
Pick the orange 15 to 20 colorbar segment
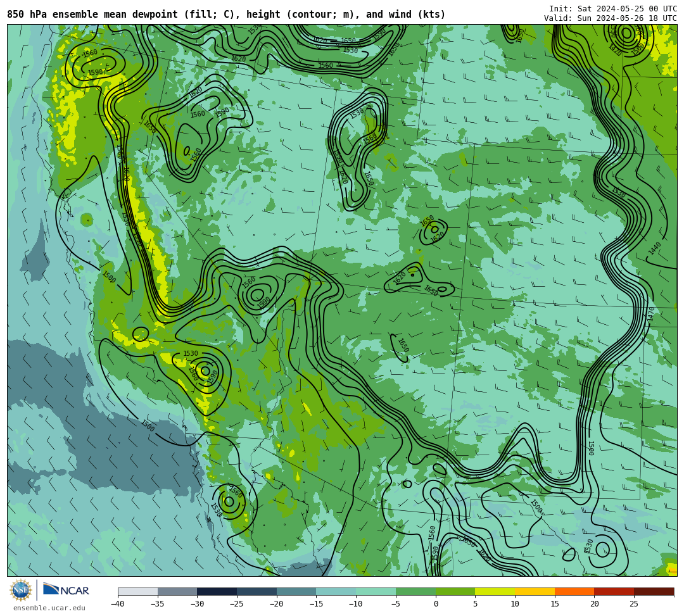click(x=574, y=591)
